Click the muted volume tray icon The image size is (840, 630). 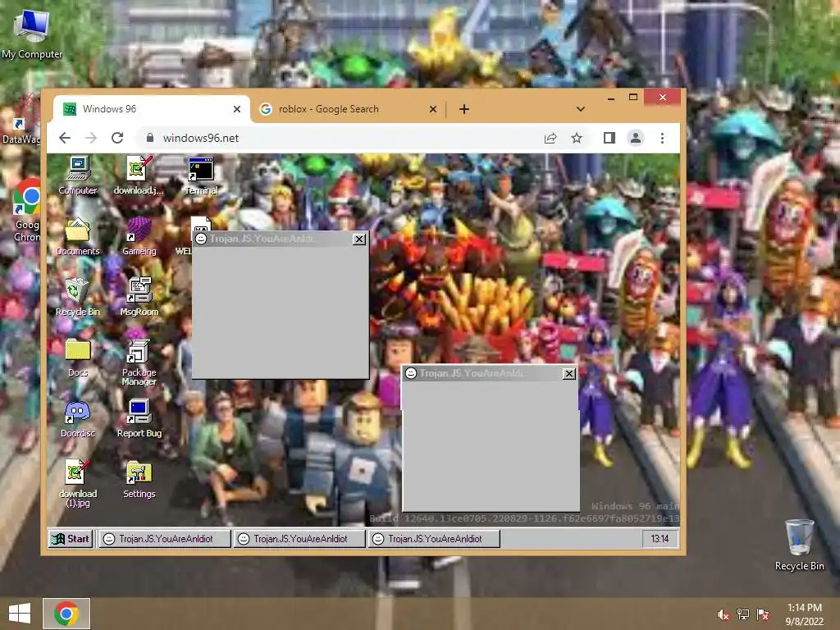tap(724, 614)
